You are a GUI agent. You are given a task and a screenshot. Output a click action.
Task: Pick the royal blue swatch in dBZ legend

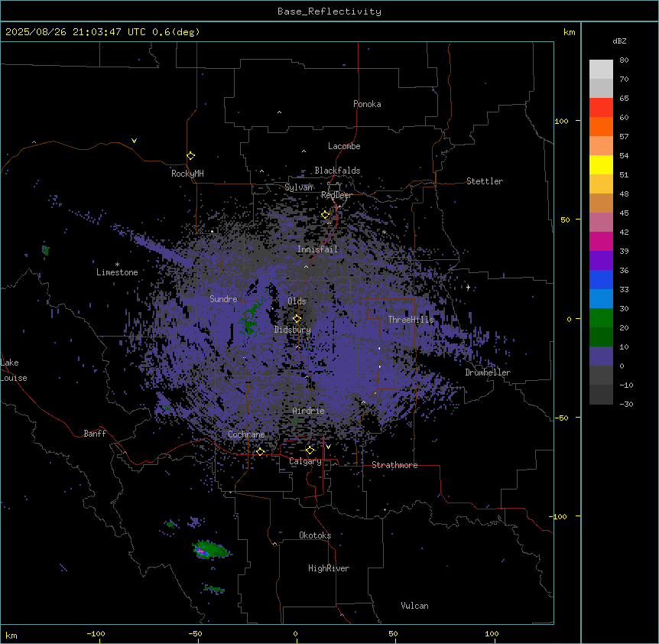tap(601, 279)
